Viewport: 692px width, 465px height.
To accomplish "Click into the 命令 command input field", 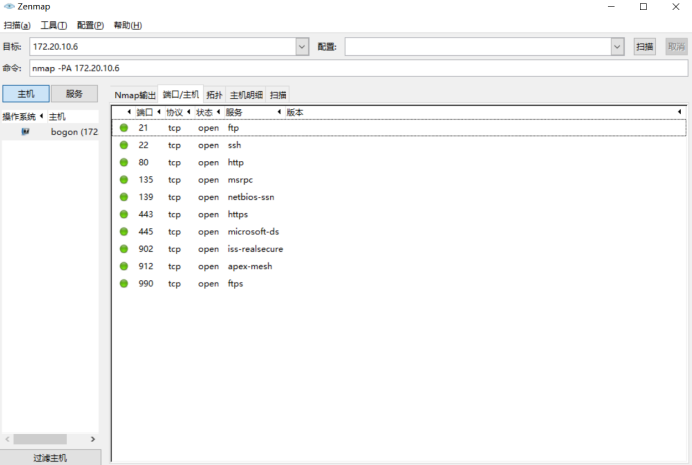I will pyautogui.click(x=358, y=68).
